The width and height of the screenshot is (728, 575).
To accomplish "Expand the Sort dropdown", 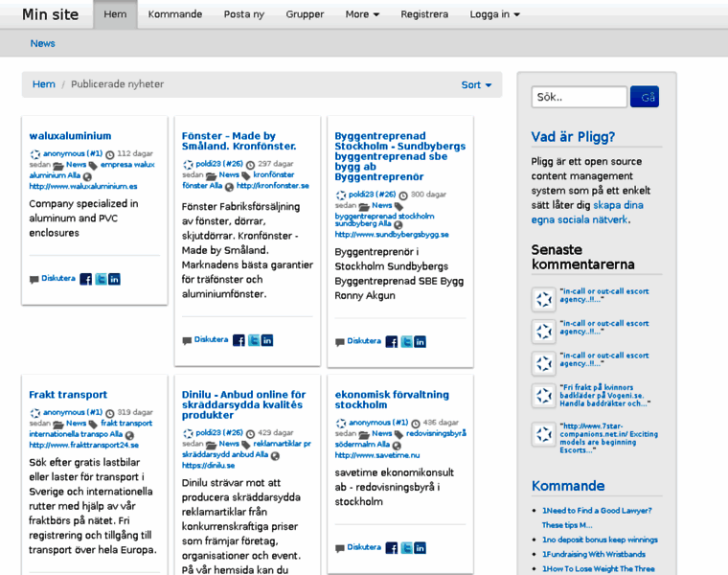I will 476,85.
